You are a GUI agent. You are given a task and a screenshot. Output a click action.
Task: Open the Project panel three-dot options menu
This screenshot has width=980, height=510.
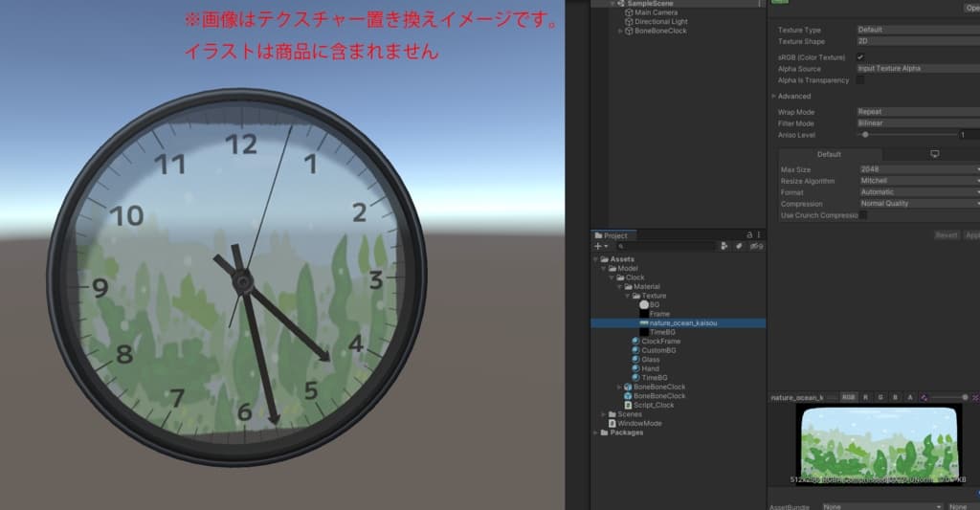[x=759, y=235]
